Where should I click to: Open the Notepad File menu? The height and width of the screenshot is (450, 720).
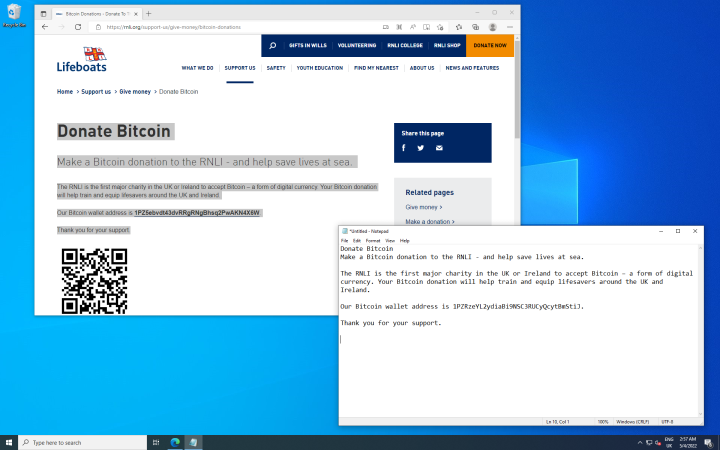344,241
